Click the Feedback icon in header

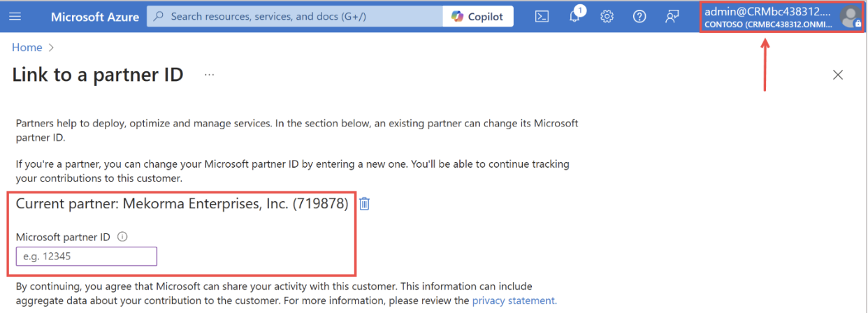tap(672, 17)
